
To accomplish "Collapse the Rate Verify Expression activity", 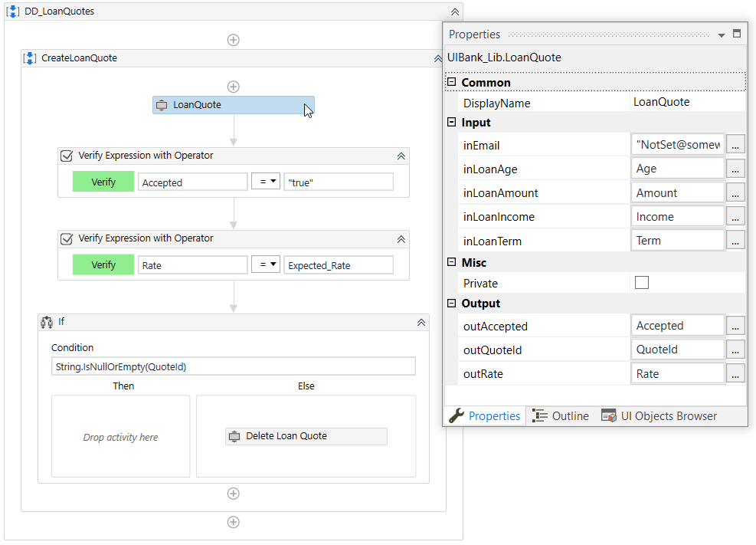I will 401,239.
